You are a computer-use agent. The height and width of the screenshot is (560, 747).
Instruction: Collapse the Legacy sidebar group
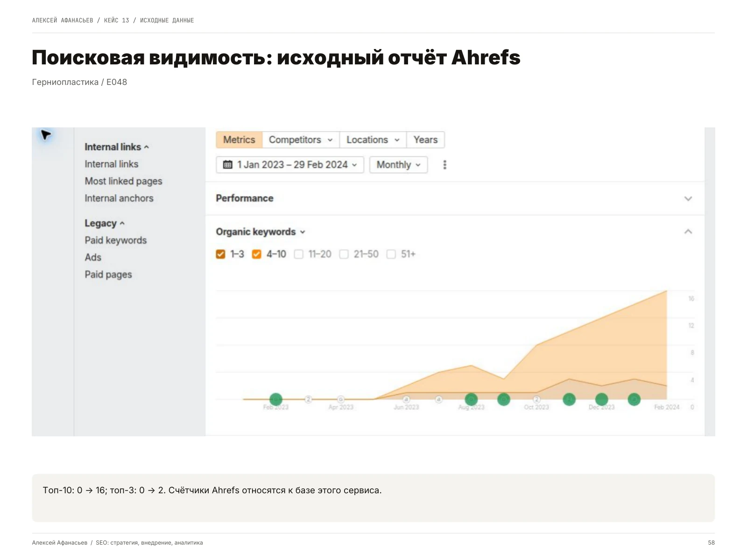tap(105, 224)
